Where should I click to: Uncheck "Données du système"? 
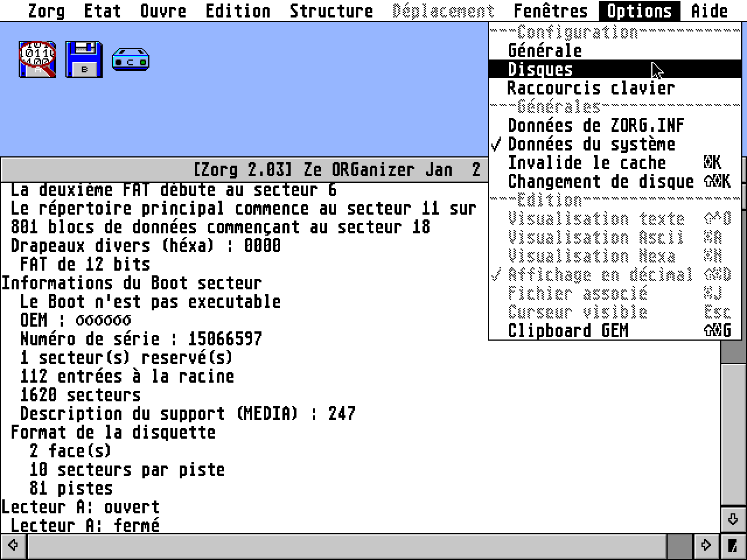[x=592, y=144]
